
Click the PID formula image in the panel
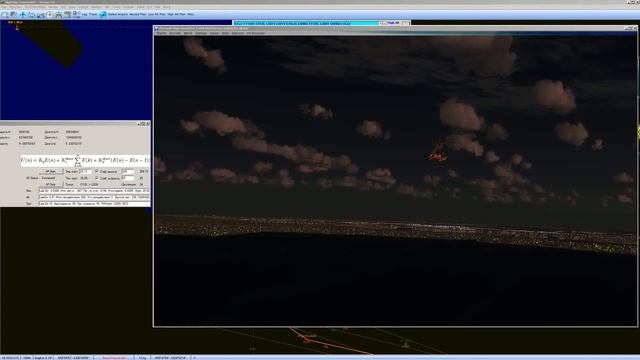click(85, 160)
